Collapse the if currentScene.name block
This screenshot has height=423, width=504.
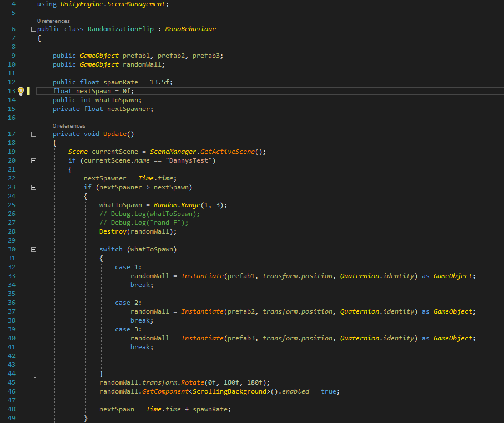pyautogui.click(x=33, y=161)
